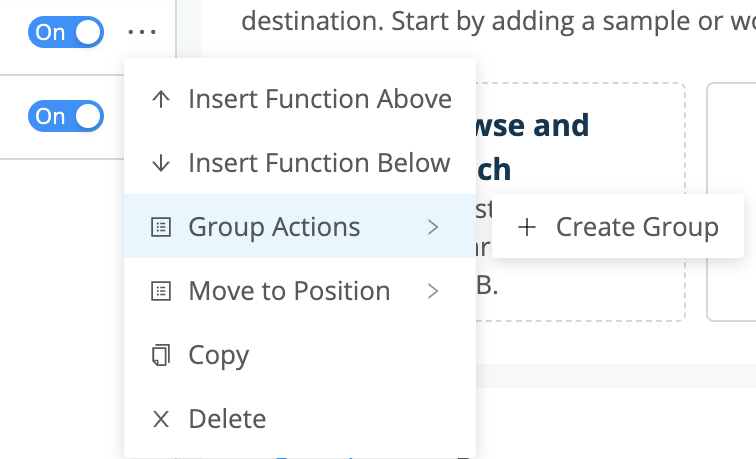Click the Copy clipboard icon
756x459 pixels.
(160, 355)
